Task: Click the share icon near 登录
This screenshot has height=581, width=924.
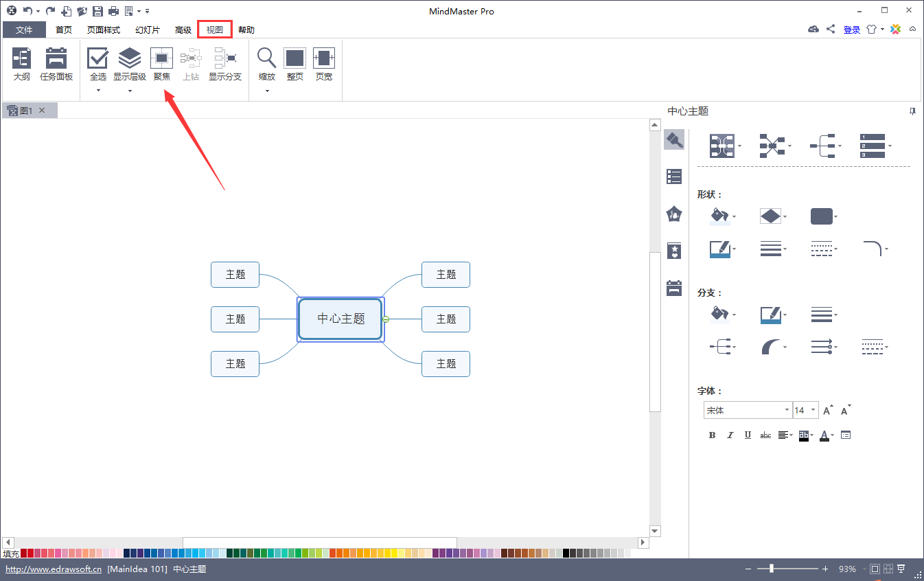Action: click(x=831, y=30)
